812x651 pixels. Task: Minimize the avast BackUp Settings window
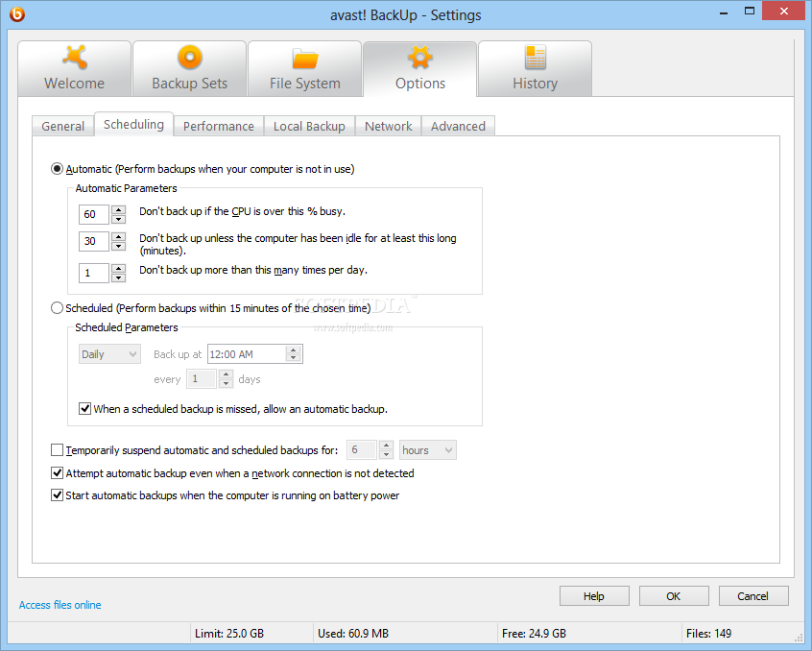pos(724,12)
